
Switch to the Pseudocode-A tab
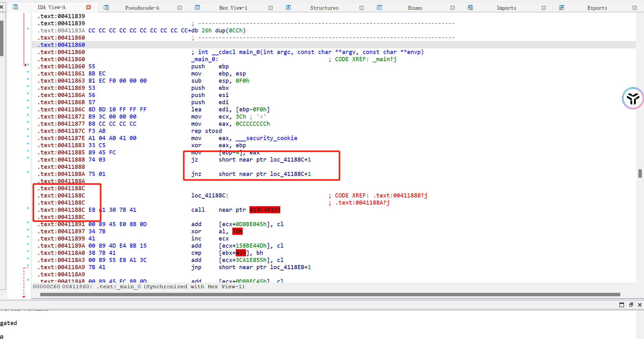pos(142,8)
